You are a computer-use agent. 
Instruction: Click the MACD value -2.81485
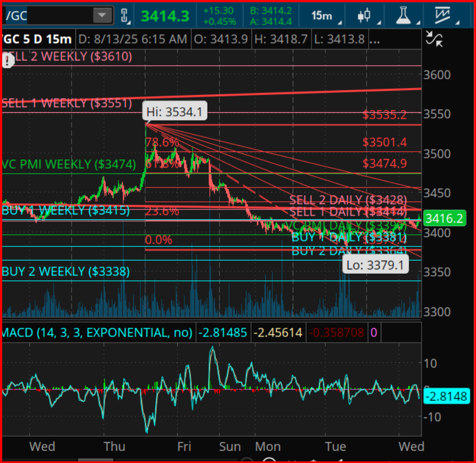(223, 333)
